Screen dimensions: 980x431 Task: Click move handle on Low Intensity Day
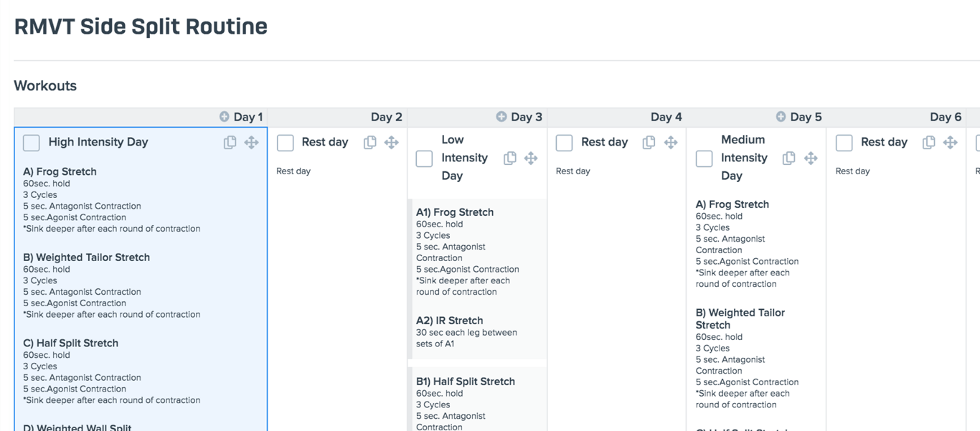pos(531,158)
